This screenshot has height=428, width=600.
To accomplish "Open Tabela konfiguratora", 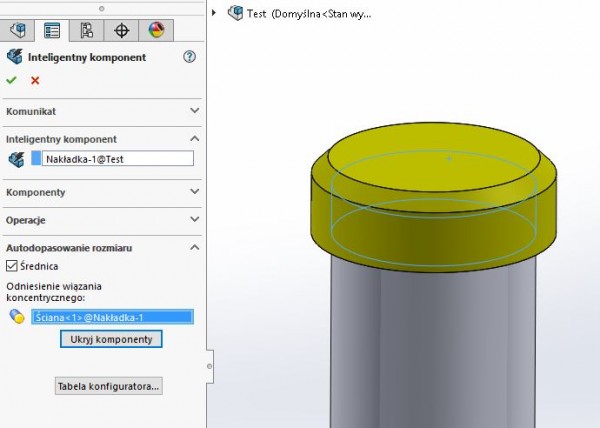I will point(108,386).
